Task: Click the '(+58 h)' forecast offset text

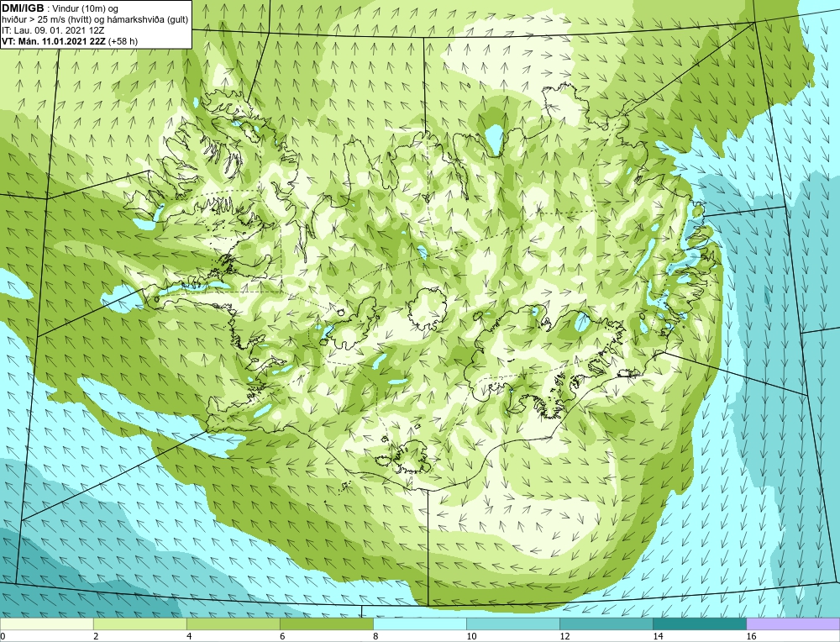Action: [123, 41]
